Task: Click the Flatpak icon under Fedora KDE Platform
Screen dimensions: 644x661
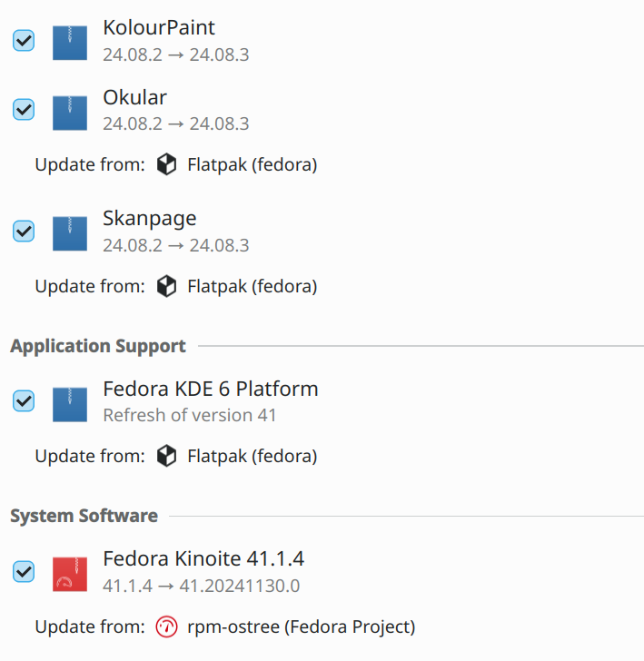Action: pyautogui.click(x=166, y=456)
